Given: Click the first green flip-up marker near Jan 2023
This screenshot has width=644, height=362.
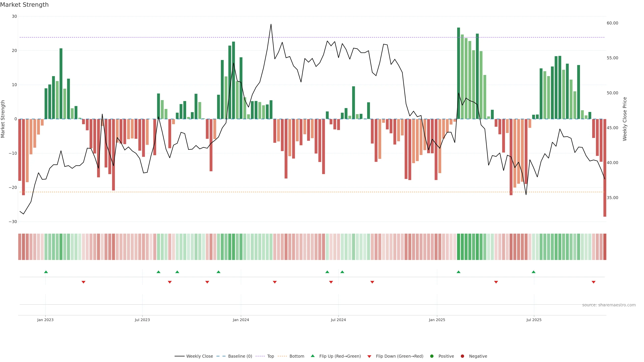Looking at the screenshot, I should pos(46,272).
